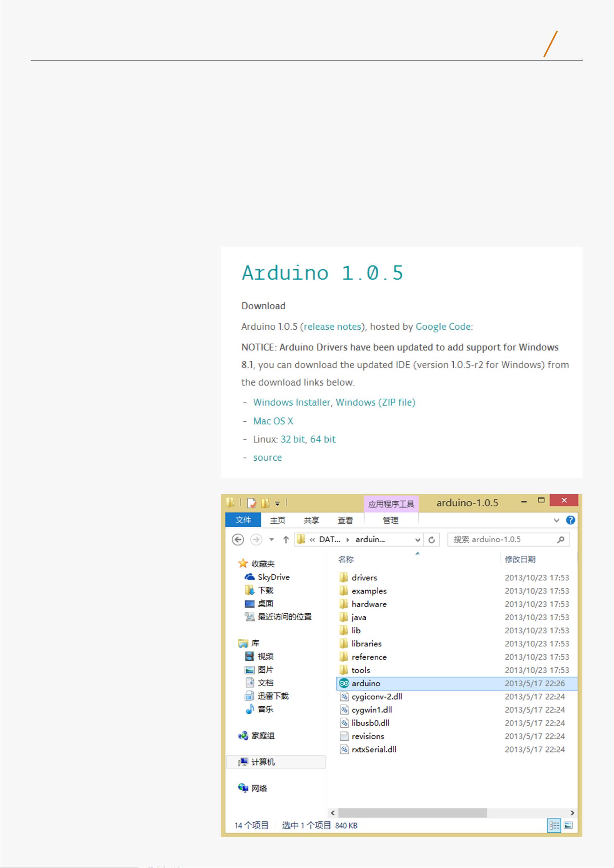Get the Linux 32 bit build
614x868 pixels.
point(293,439)
